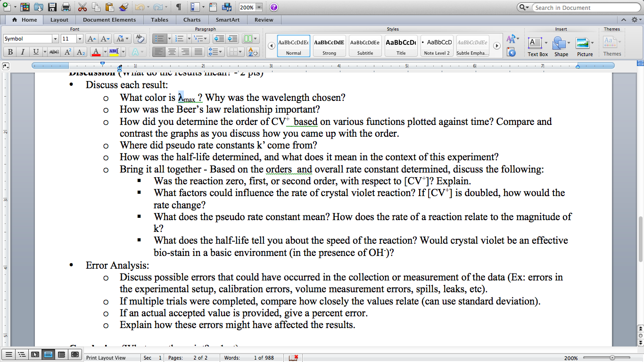Decrease the paragraph indent
Image resolution: width=644 pixels, height=362 pixels.
(219, 39)
